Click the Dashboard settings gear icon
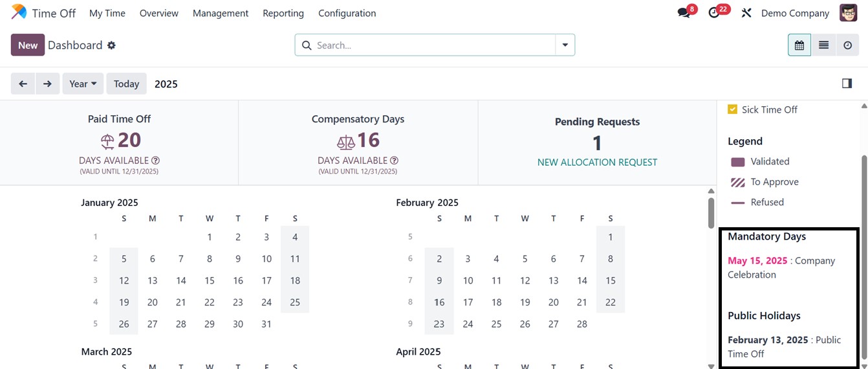Image resolution: width=868 pixels, height=369 pixels. tap(111, 45)
